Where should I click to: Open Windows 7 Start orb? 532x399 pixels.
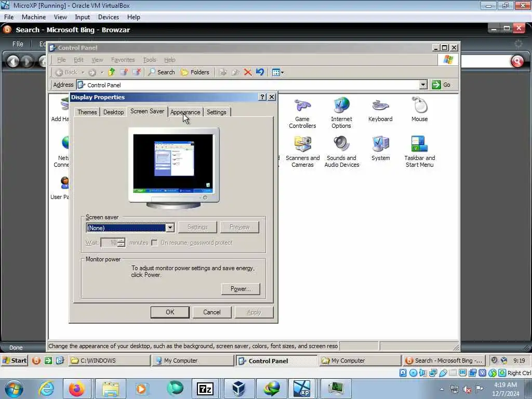14,389
